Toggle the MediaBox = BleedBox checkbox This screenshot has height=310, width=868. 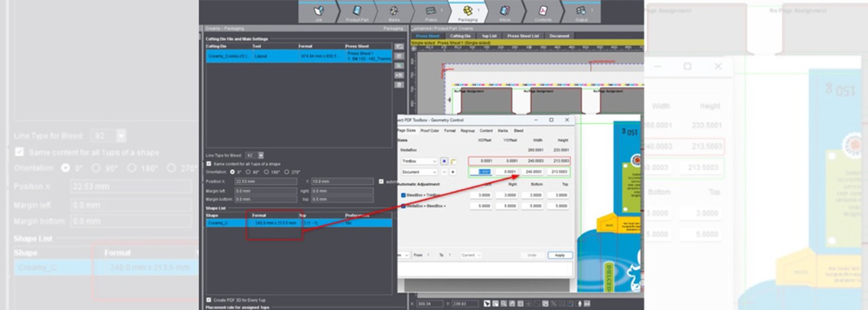(404, 206)
